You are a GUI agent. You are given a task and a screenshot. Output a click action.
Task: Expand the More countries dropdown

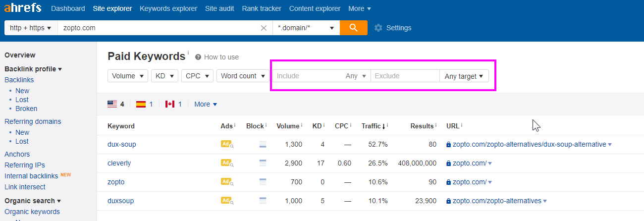tap(206, 104)
